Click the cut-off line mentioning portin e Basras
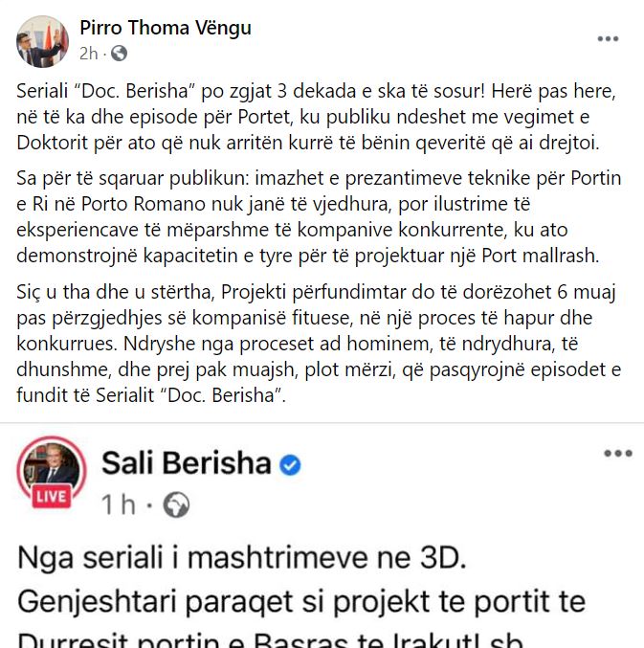The height and width of the screenshot is (648, 644). [271, 639]
